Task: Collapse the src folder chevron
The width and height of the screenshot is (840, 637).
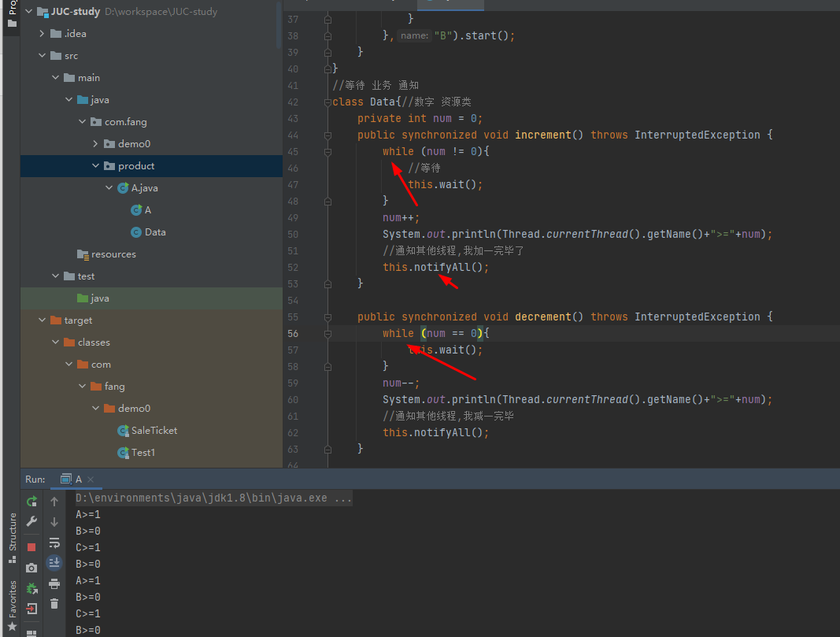Action: tap(42, 55)
